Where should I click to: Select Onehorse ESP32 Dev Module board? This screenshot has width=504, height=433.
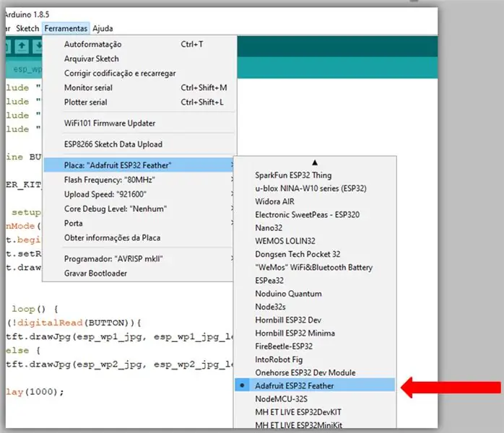pos(315,373)
